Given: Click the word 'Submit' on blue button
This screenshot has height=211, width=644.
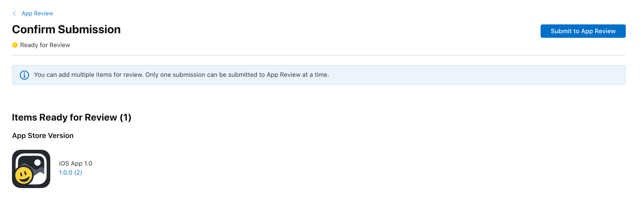Looking at the screenshot, I should pos(561,31).
